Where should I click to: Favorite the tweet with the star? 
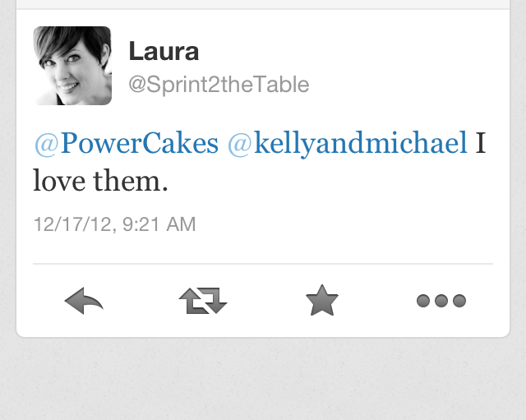point(321,301)
